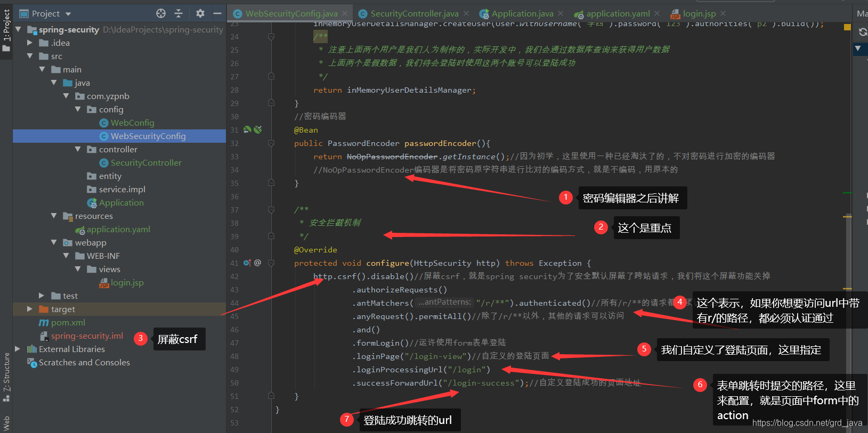
Task: Hide the Project panel with minus icon
Action: [217, 13]
